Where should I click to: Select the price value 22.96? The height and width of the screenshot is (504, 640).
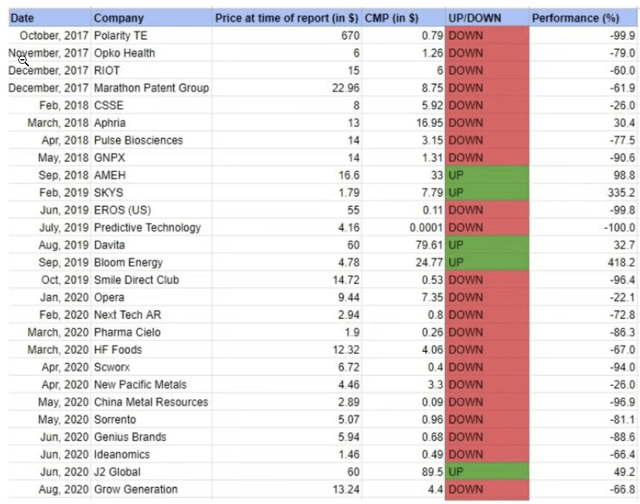346,88
